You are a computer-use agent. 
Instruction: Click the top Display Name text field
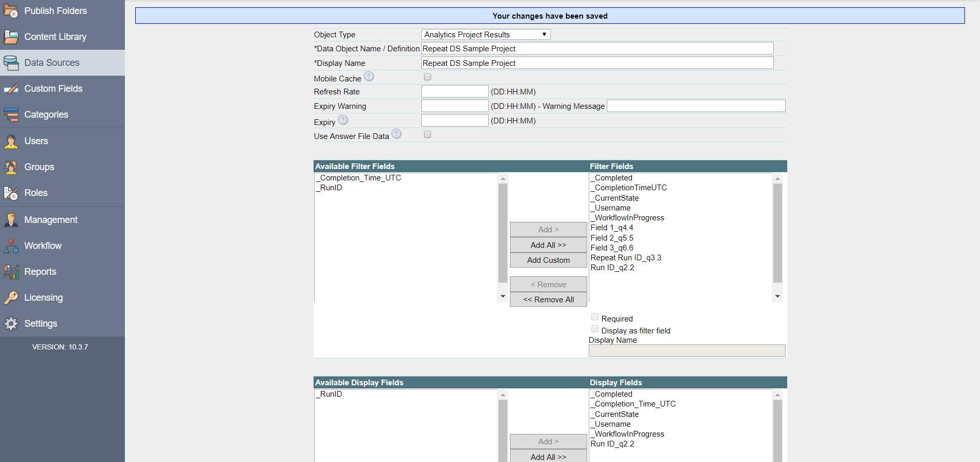(x=598, y=63)
